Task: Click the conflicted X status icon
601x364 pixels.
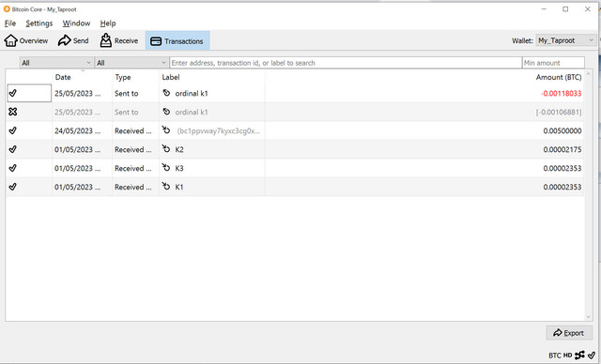Action: tap(12, 112)
